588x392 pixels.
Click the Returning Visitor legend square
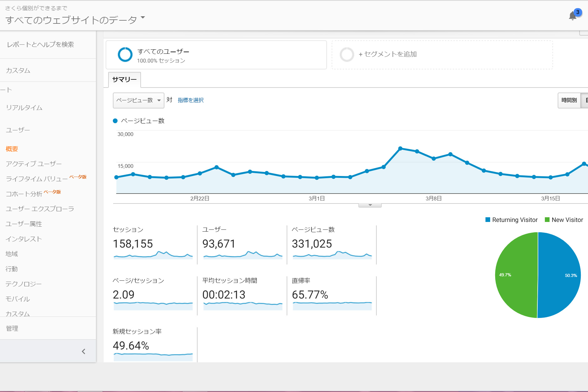[x=488, y=220]
